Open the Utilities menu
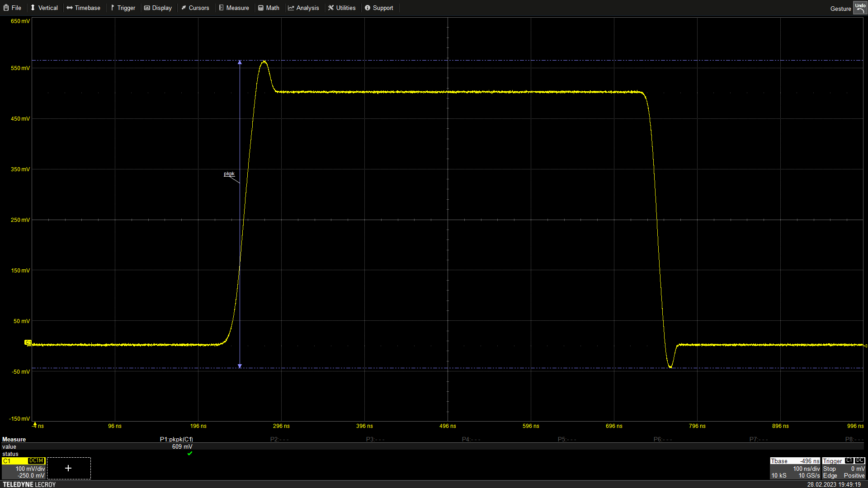Image resolution: width=868 pixels, height=488 pixels. [342, 8]
